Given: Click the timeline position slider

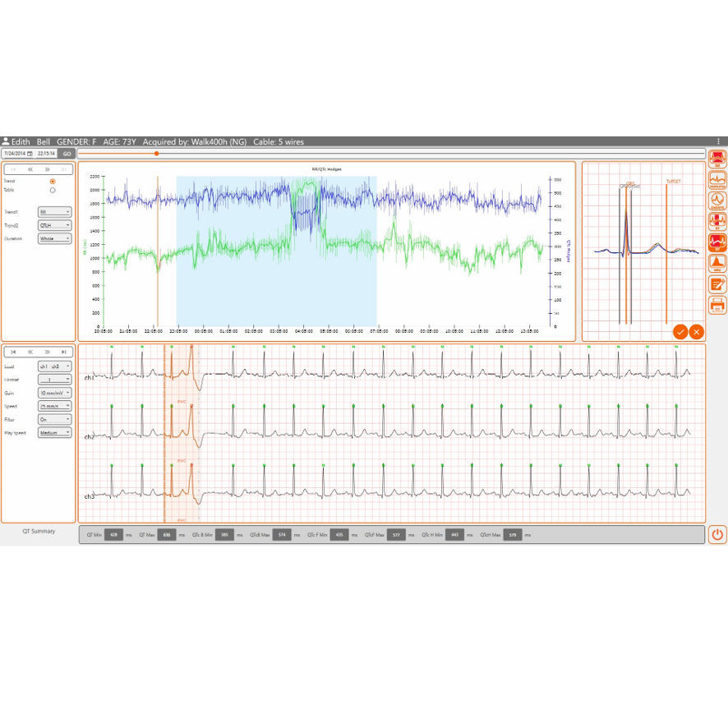Looking at the screenshot, I should point(156,153).
